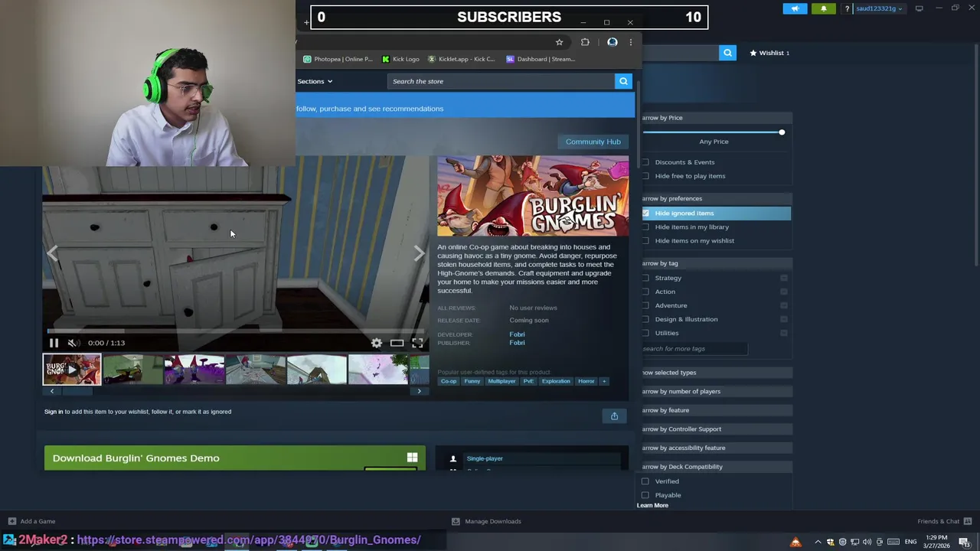
Task: Open the Fobri publisher link
Action: coord(517,343)
